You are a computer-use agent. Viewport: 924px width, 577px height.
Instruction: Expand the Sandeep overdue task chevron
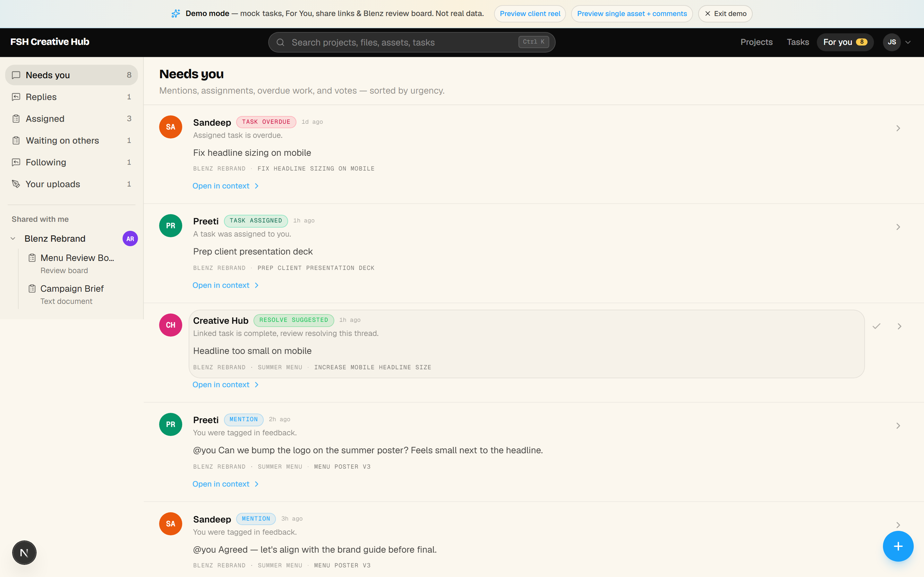[898, 128]
